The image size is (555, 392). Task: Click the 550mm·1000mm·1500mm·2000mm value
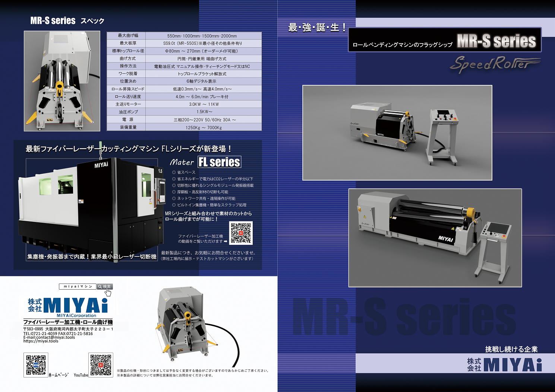[x=202, y=36]
